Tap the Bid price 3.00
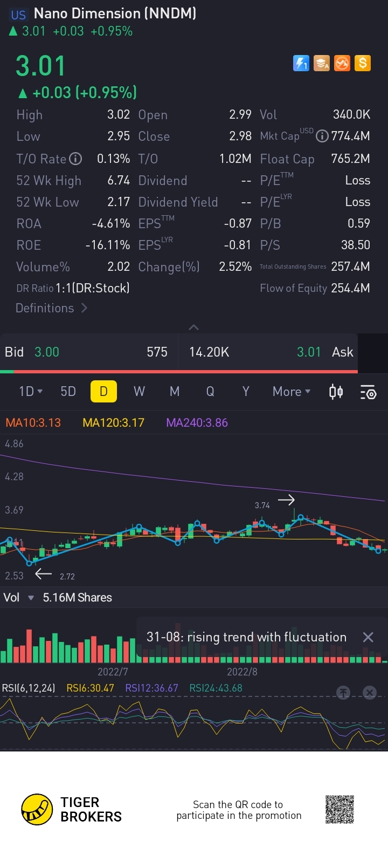Image resolution: width=388 pixels, height=868 pixels. [x=47, y=352]
